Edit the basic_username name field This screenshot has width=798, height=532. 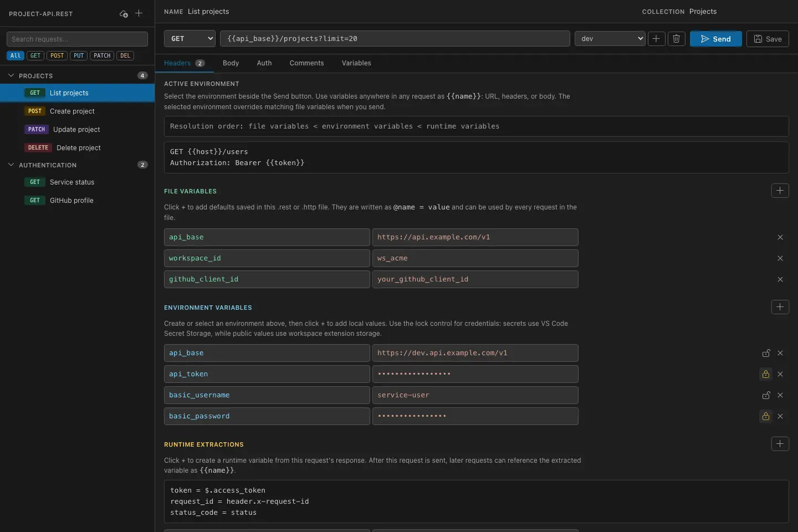tap(267, 395)
